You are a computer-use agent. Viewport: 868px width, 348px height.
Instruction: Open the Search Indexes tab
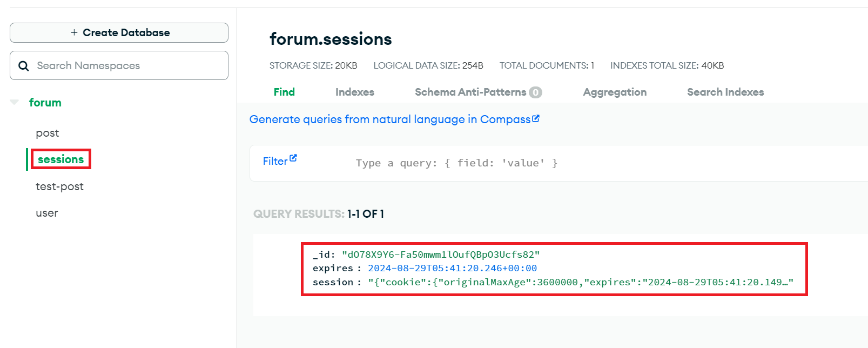725,92
